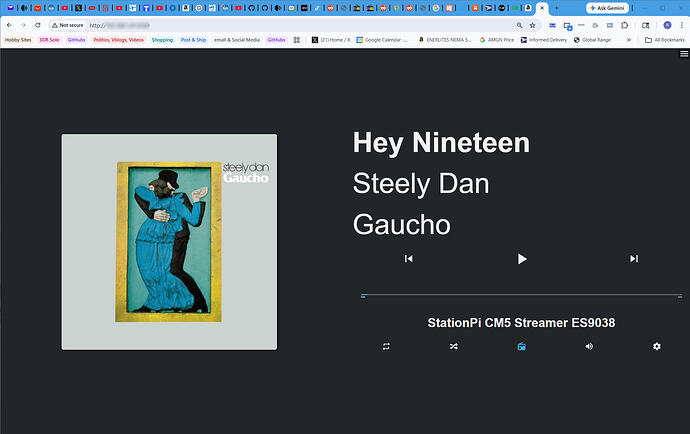Open the hamburger menu at page corner

[684, 54]
